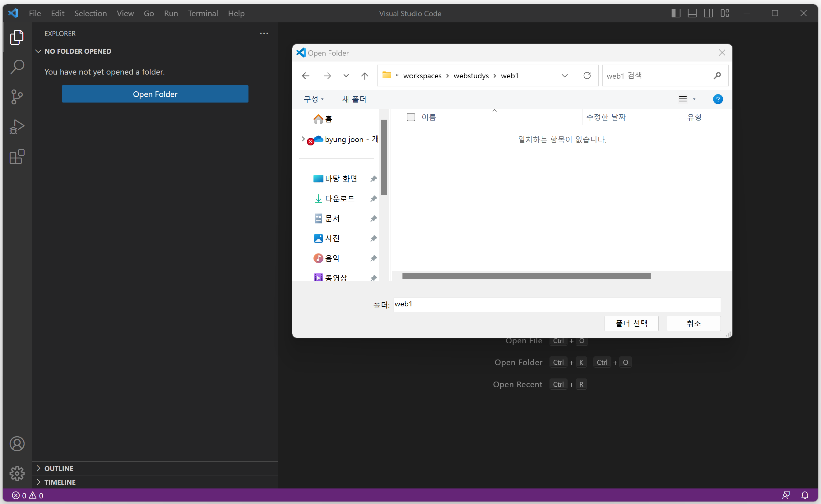Open the Selection menu
Screen dimensions: 821x504
(x=90, y=13)
